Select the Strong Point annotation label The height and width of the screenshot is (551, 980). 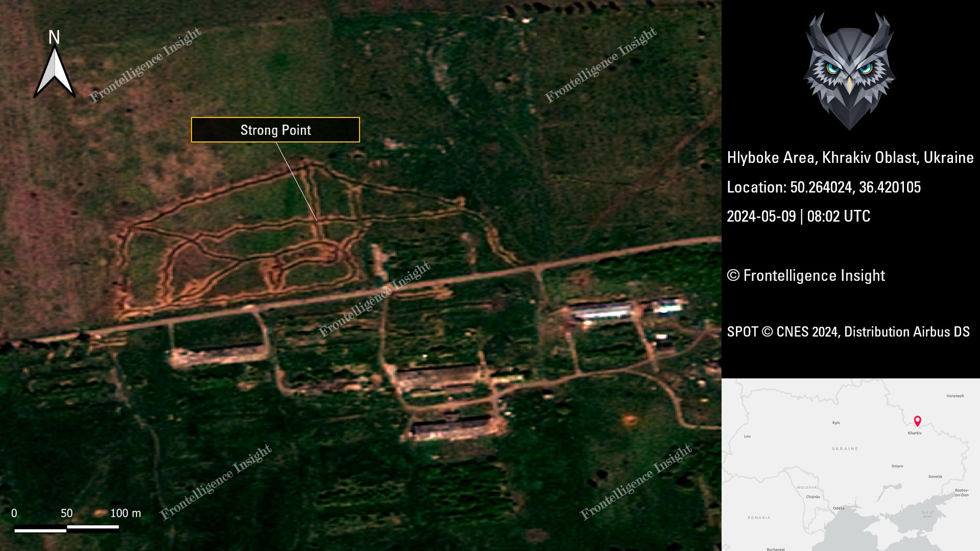(275, 130)
